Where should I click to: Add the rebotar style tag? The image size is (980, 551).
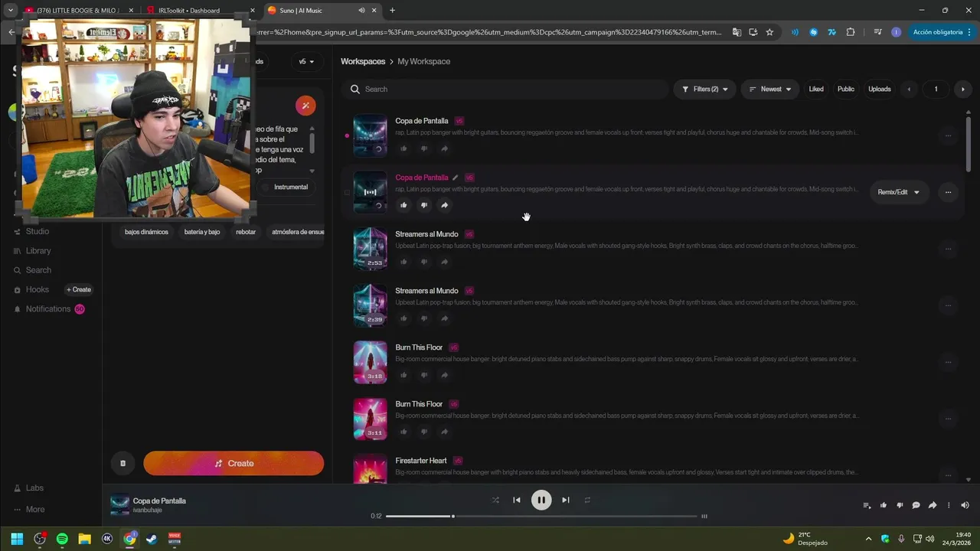tap(246, 232)
